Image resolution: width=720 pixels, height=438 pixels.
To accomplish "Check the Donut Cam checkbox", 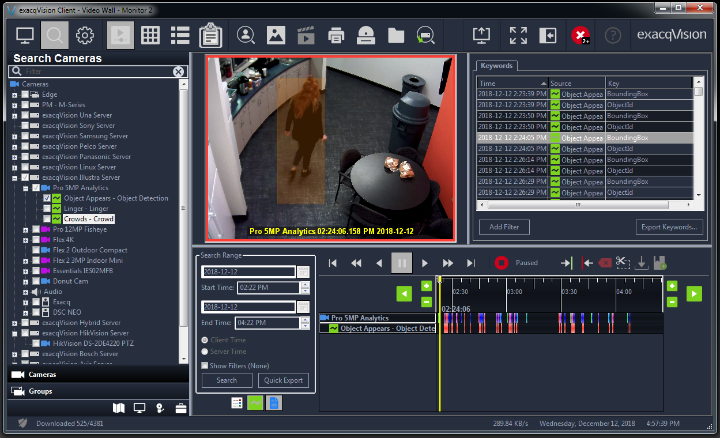I will [36, 281].
